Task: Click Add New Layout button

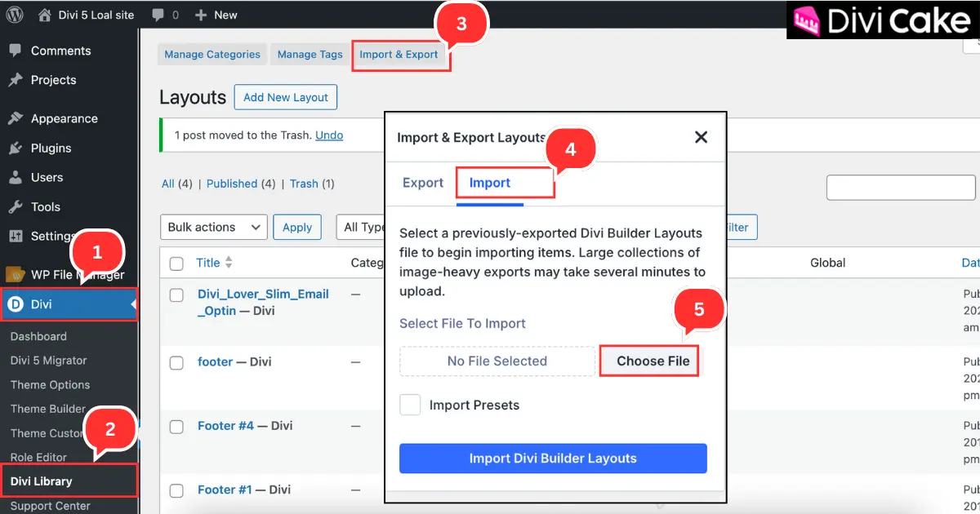Action: click(285, 97)
